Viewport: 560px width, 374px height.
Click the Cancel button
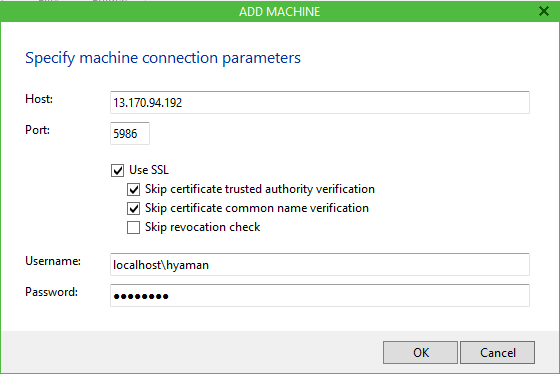498,353
